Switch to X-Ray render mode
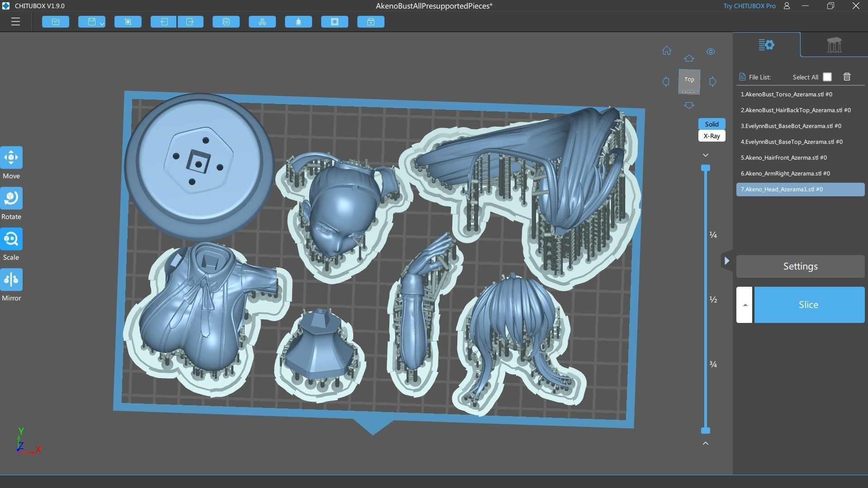The image size is (868, 488). point(711,136)
